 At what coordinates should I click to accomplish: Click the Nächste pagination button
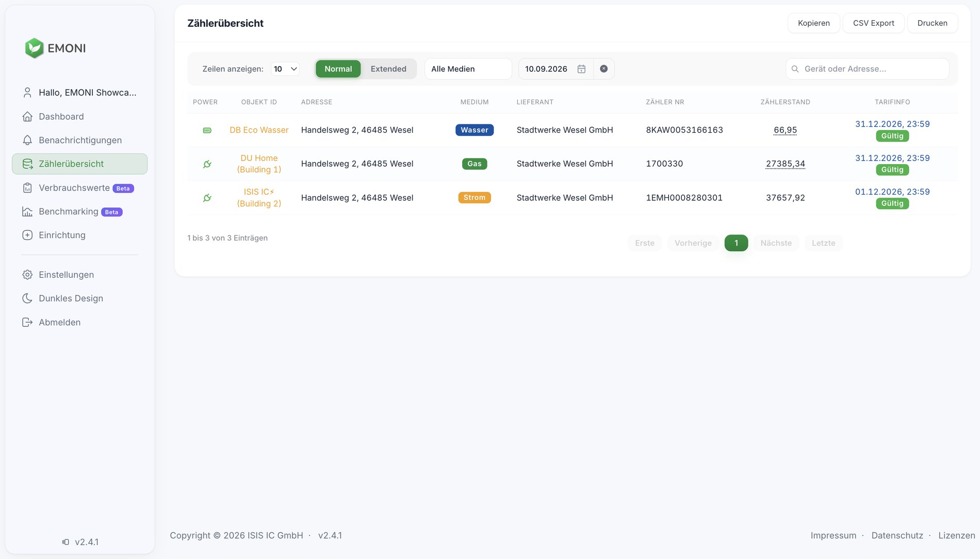point(776,243)
